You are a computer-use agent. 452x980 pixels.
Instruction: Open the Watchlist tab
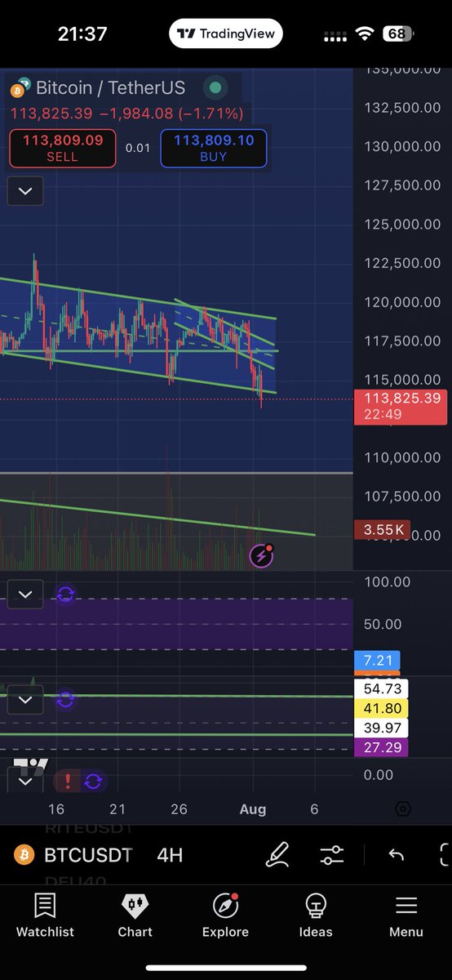[x=45, y=916]
